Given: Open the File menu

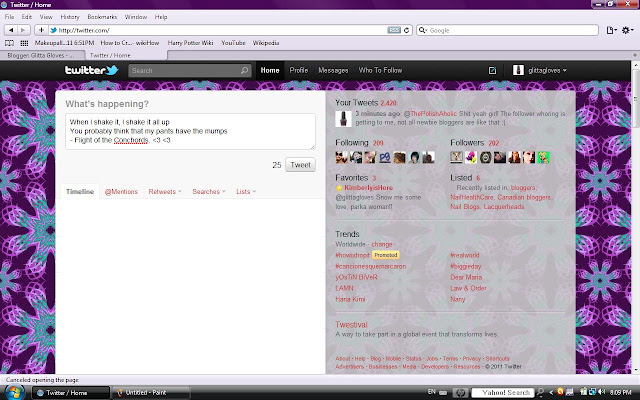Looking at the screenshot, I should coord(9,17).
